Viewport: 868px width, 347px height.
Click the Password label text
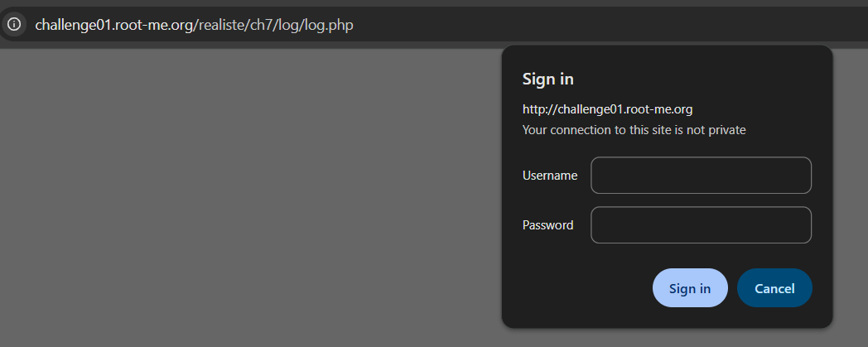tap(547, 225)
